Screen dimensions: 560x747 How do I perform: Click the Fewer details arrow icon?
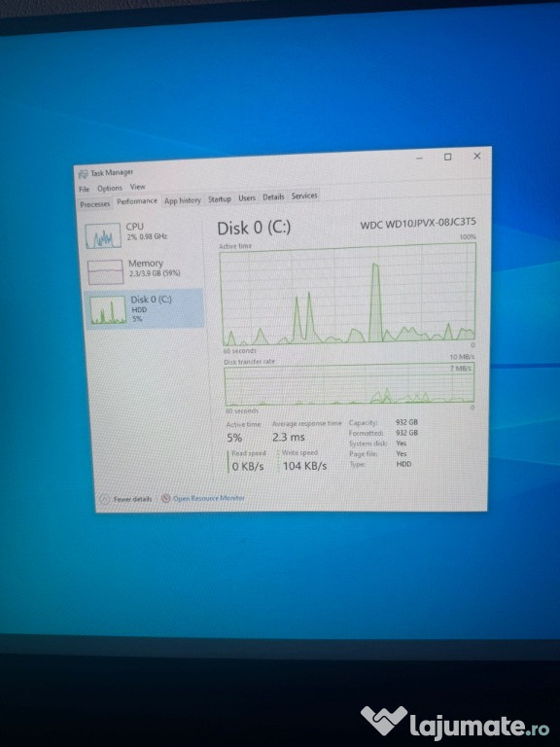(x=104, y=499)
